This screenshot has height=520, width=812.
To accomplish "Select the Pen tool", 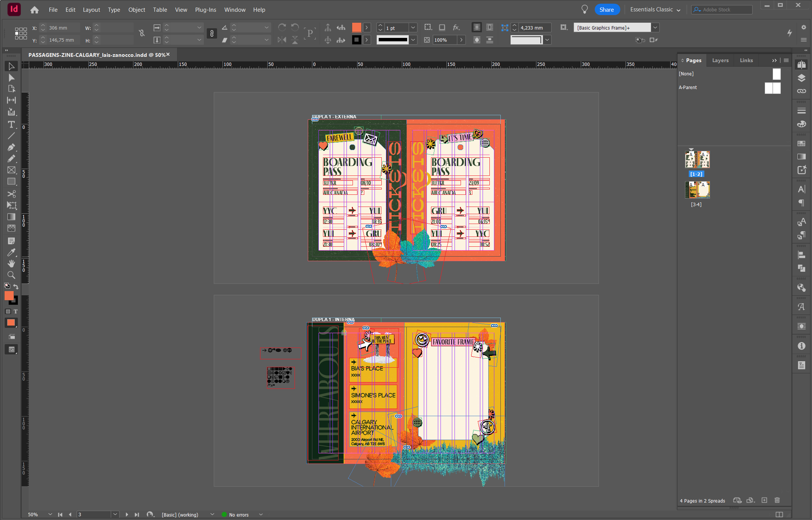I will click(x=11, y=147).
